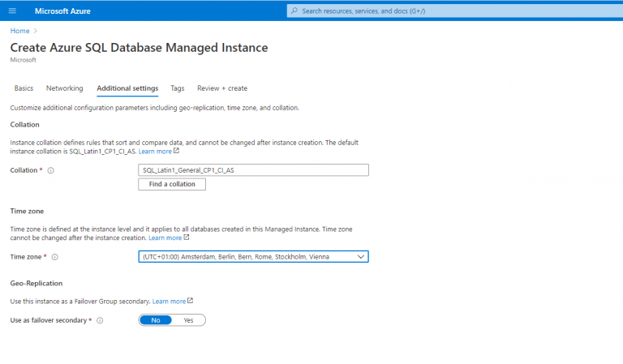Switch to the Networking tab

(x=64, y=88)
